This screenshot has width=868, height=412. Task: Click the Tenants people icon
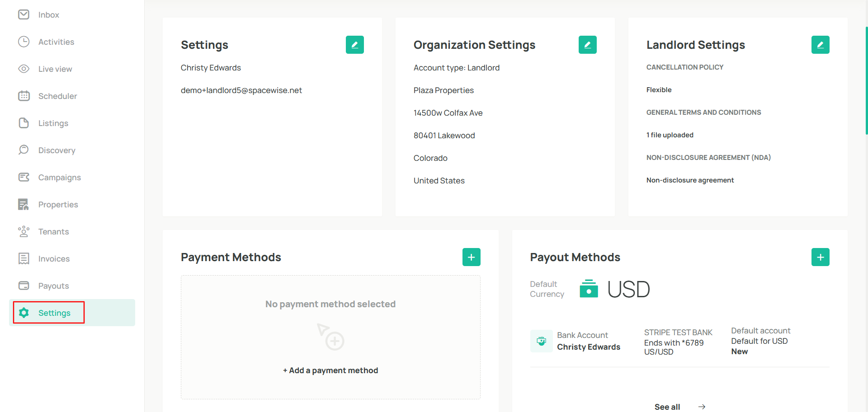coord(24,231)
